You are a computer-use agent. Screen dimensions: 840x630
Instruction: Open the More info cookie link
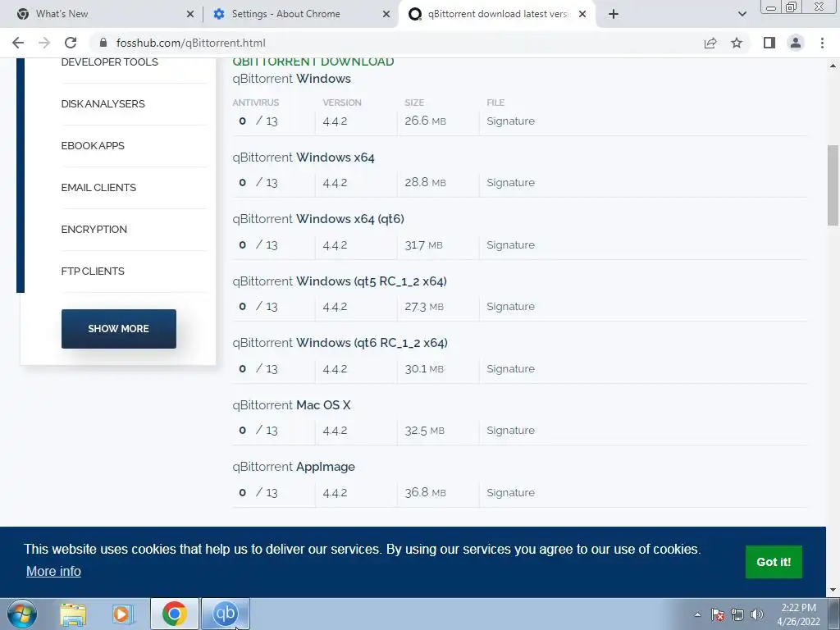click(x=53, y=571)
